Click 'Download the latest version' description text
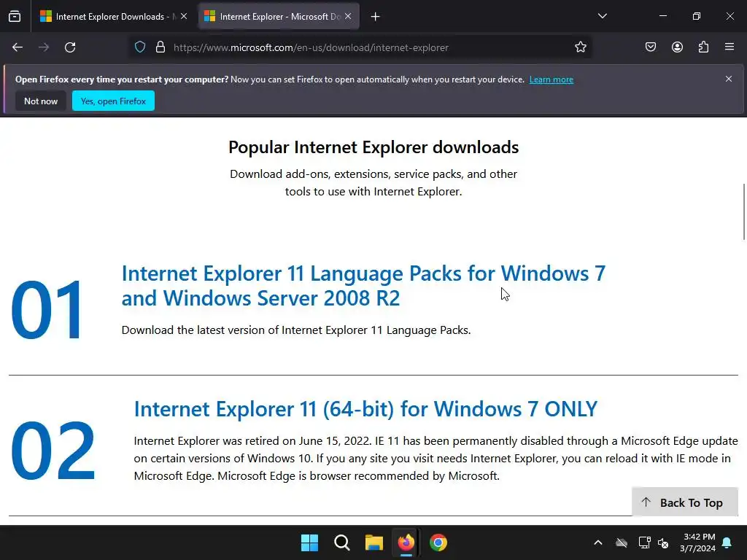747x560 pixels. click(296, 330)
